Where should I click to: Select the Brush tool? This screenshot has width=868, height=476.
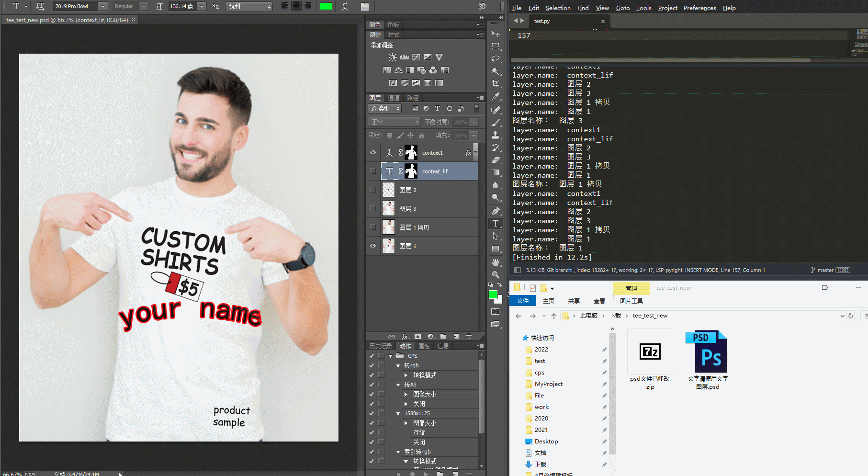click(x=496, y=123)
